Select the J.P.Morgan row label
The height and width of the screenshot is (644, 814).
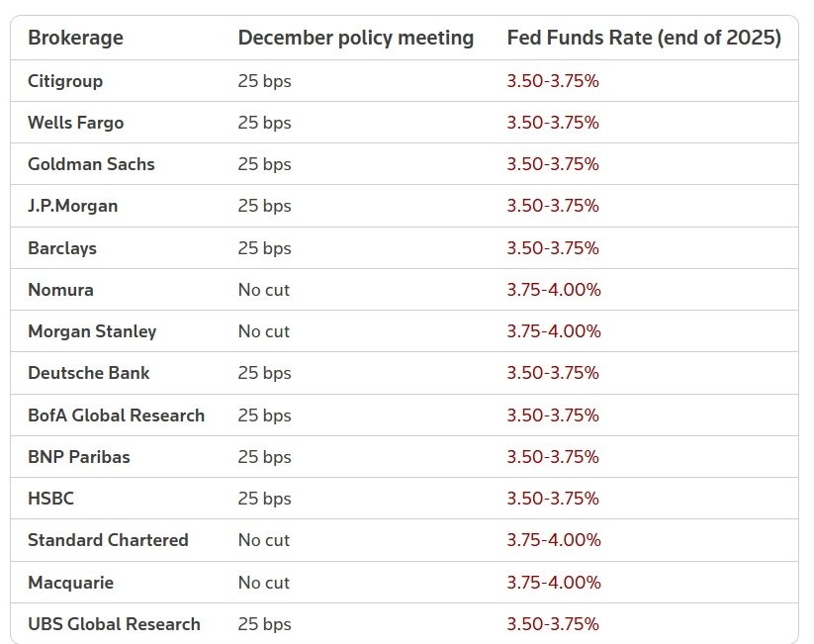coord(72,206)
